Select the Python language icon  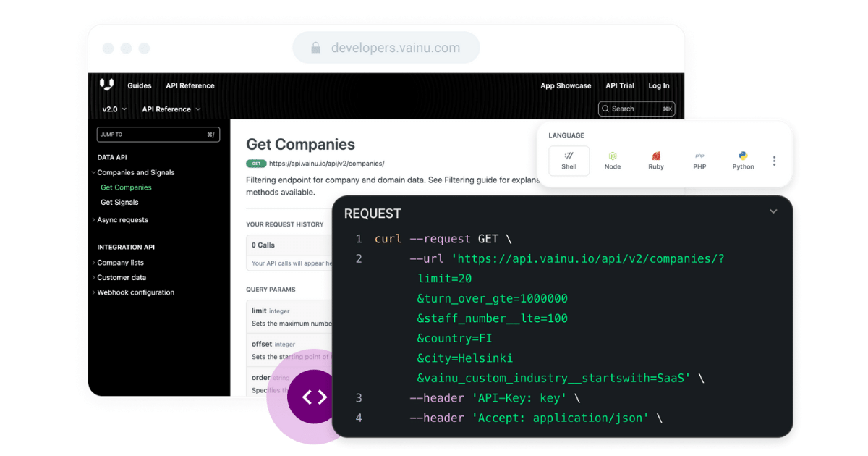point(743,156)
